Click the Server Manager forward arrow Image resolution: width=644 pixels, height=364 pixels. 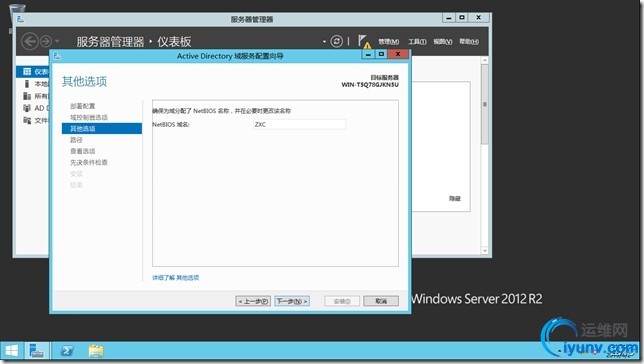(46, 41)
